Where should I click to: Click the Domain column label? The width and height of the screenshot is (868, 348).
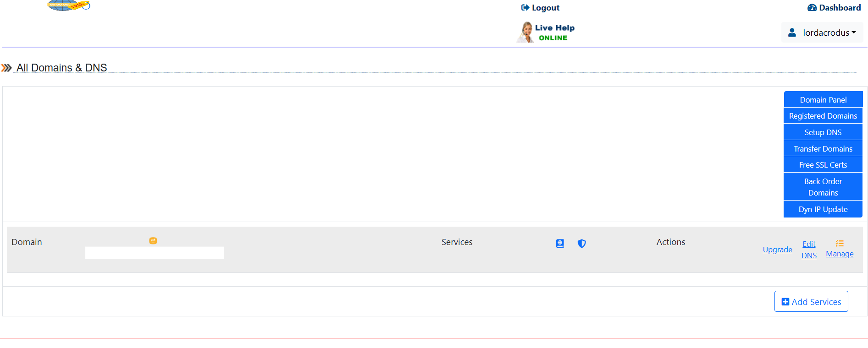[x=27, y=242]
